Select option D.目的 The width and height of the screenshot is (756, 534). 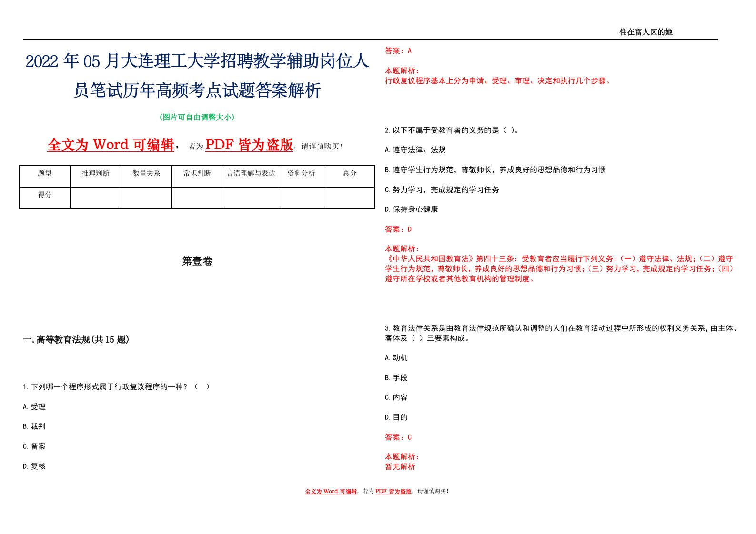[x=396, y=417]
